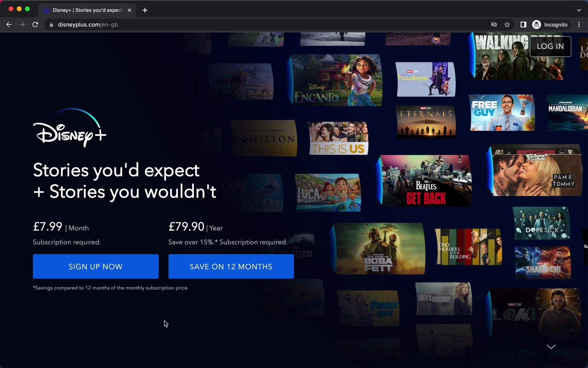
Task: Open a new tab with the plus button
Action: point(145,10)
